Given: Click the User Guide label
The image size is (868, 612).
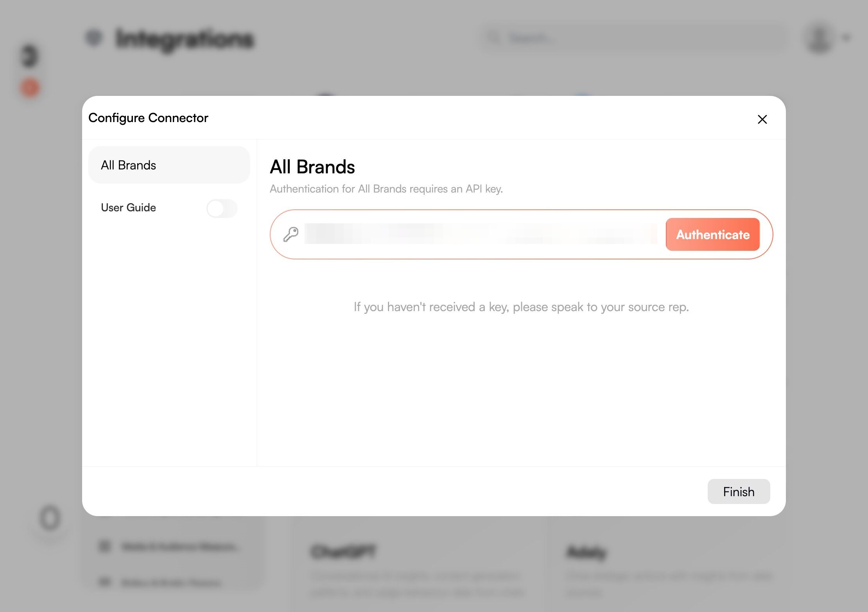Looking at the screenshot, I should click(x=128, y=208).
